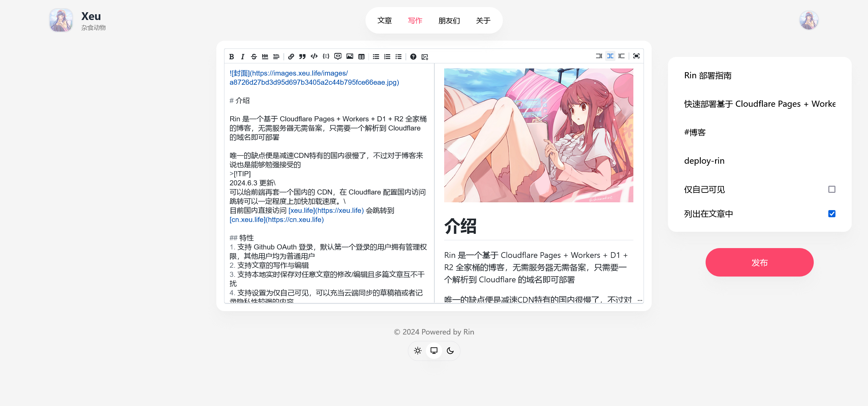Image resolution: width=868 pixels, height=406 pixels.
Task: Open the 文章 nav tab
Action: (x=385, y=21)
